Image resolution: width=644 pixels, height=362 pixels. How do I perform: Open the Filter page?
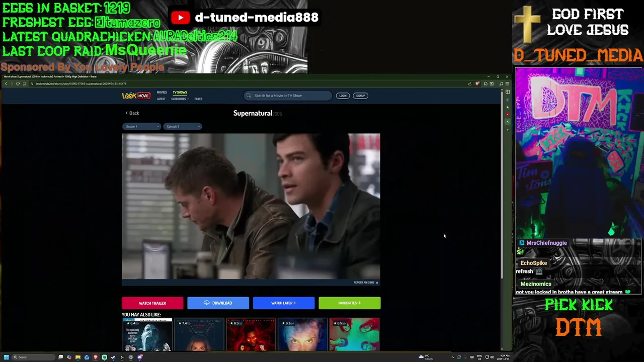click(x=198, y=99)
